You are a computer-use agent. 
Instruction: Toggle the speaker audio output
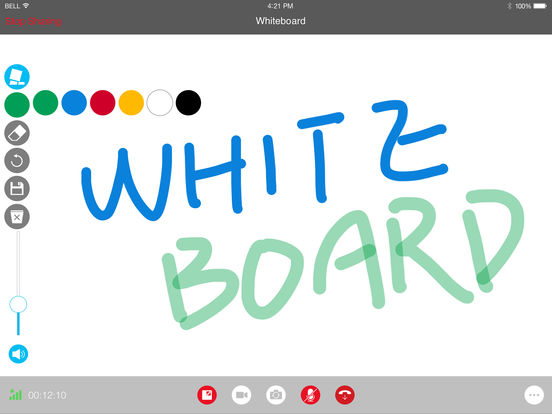18,354
